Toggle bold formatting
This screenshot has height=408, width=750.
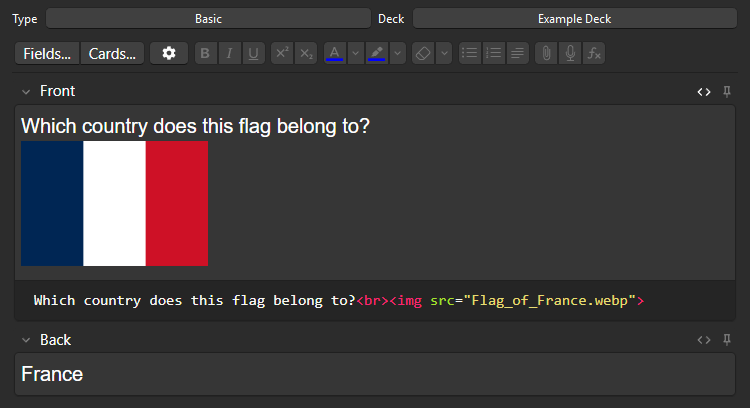tap(206, 53)
